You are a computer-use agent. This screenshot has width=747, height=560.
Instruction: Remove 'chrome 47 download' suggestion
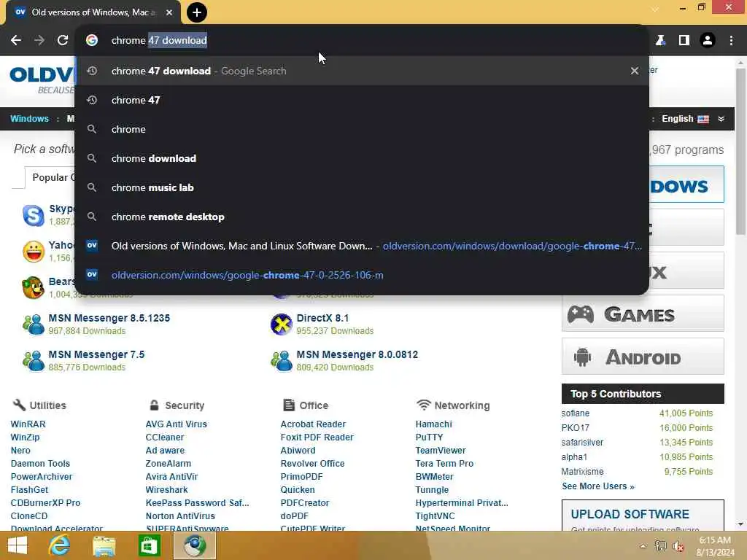click(635, 71)
